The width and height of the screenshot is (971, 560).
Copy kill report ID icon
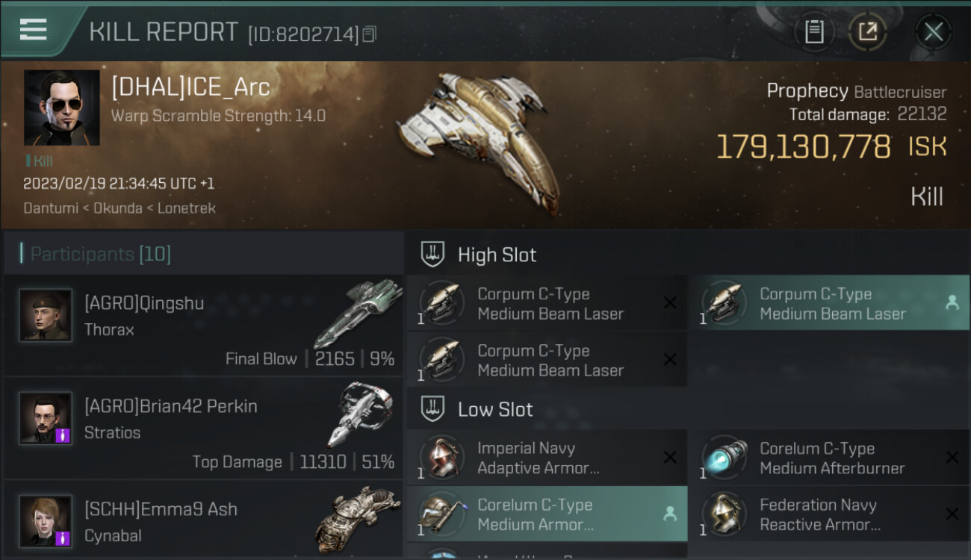tap(370, 34)
